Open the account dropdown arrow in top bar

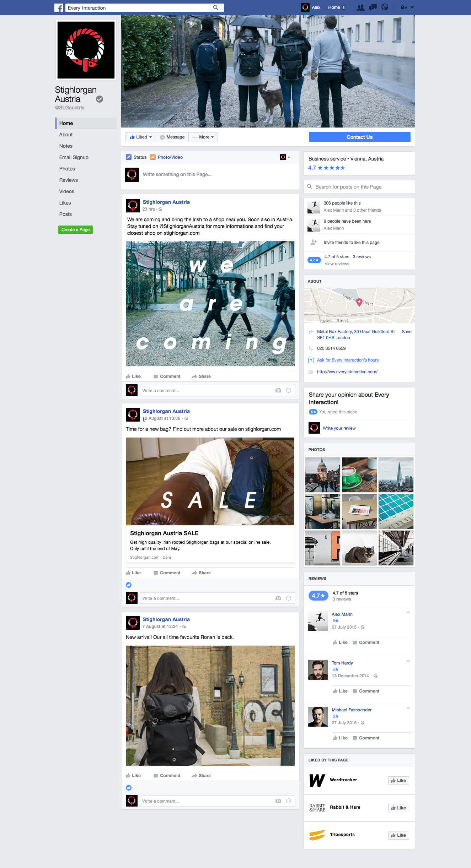(412, 7)
